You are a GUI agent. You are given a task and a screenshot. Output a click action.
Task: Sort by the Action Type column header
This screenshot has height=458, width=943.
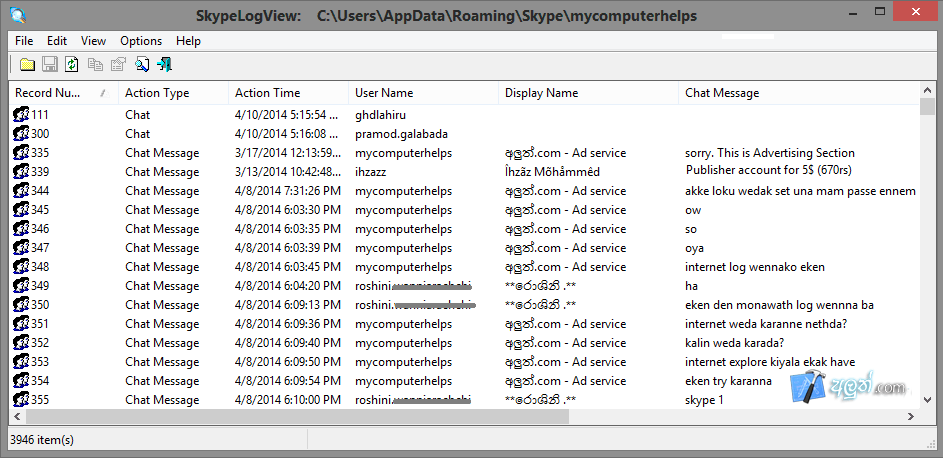(x=173, y=93)
